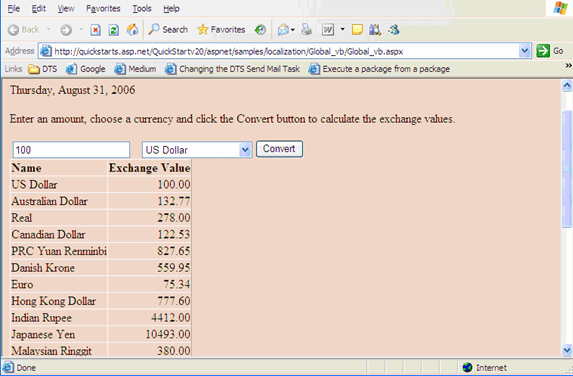This screenshot has width=573, height=376.
Task: Click the Danish Krone row name
Action: pos(43,268)
